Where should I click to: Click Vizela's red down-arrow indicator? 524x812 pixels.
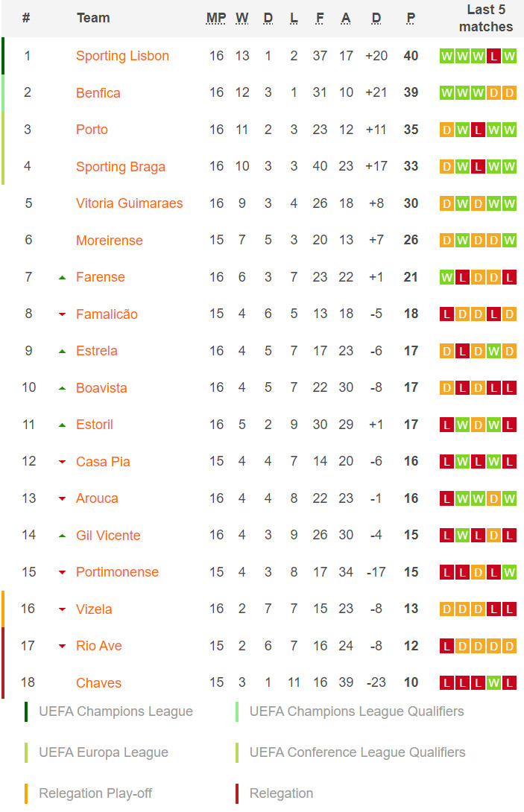coord(62,609)
